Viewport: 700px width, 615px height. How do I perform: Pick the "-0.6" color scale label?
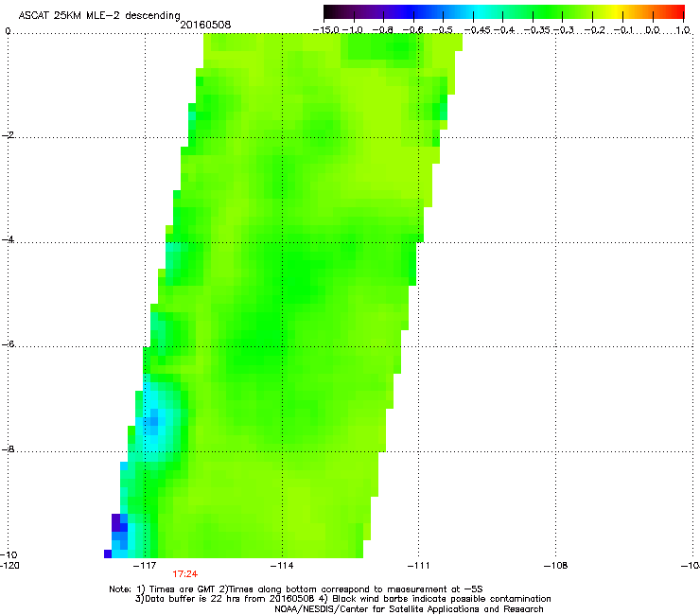[413, 30]
